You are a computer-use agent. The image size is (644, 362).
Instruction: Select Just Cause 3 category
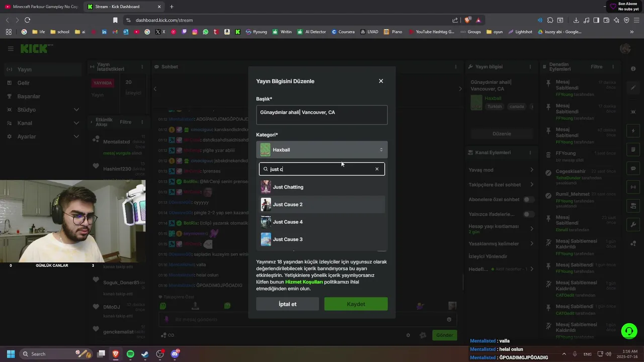tap(322, 239)
